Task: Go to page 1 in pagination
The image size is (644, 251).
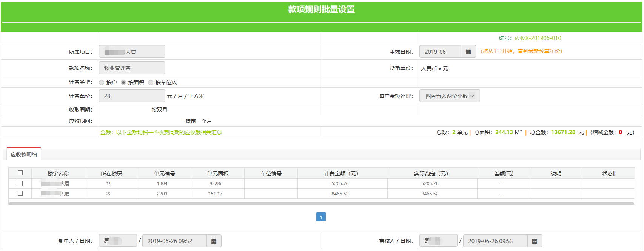Action: pos(321,217)
